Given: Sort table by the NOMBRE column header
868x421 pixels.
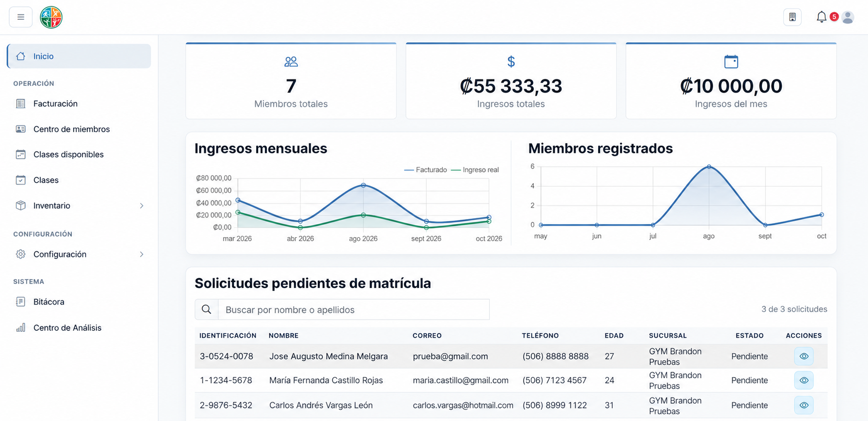Looking at the screenshot, I should pos(284,336).
